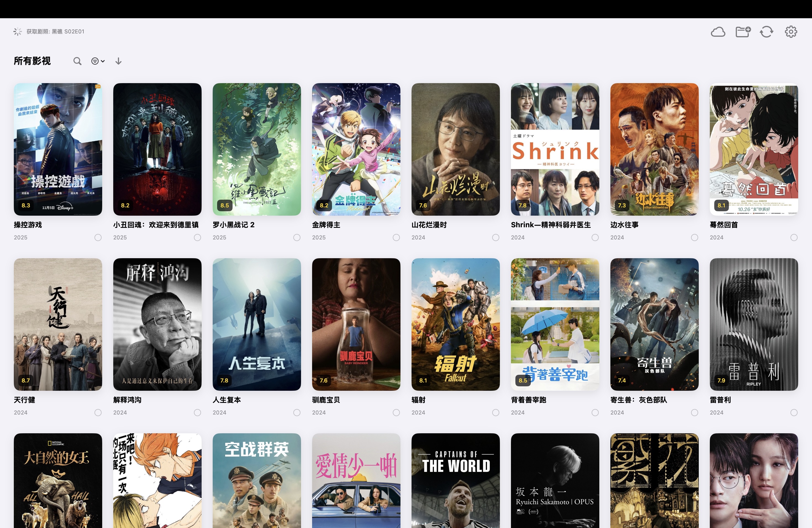
Task: Open the cloud sync icon
Action: pyautogui.click(x=718, y=32)
